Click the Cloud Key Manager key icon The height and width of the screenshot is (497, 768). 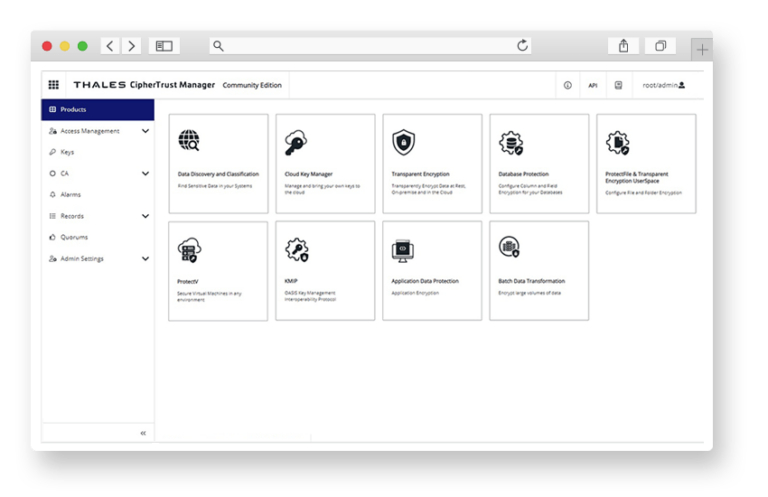(x=295, y=142)
